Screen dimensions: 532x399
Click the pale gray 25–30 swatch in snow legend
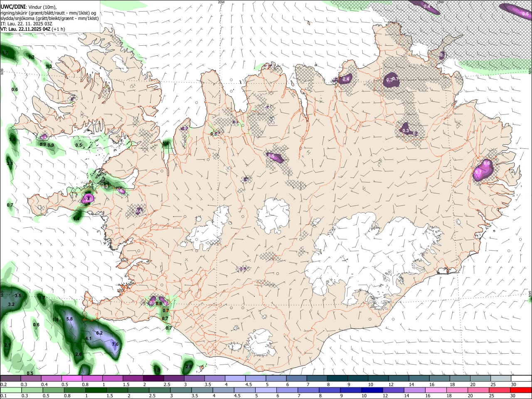(501, 378)
